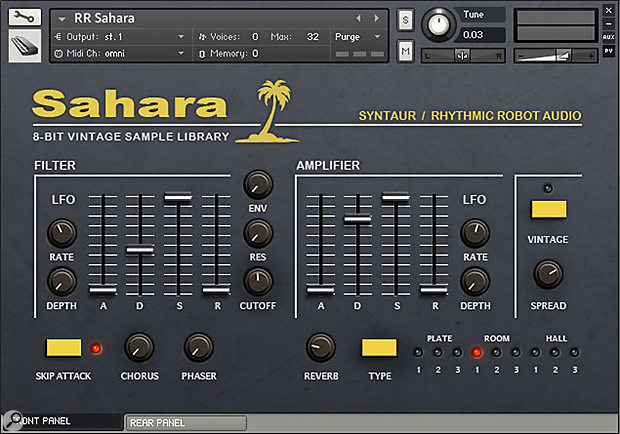Solo the instrument with S button
Viewport: 620px width, 434px height.
[405, 20]
